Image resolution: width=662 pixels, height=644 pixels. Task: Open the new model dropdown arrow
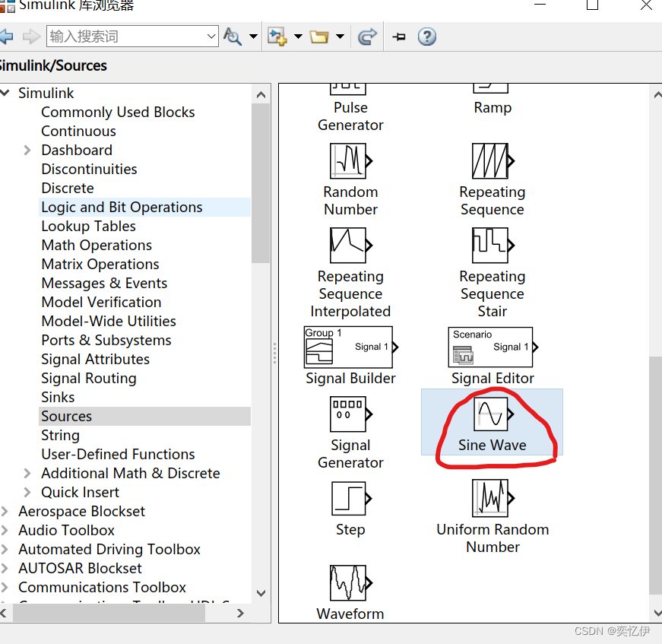click(298, 36)
